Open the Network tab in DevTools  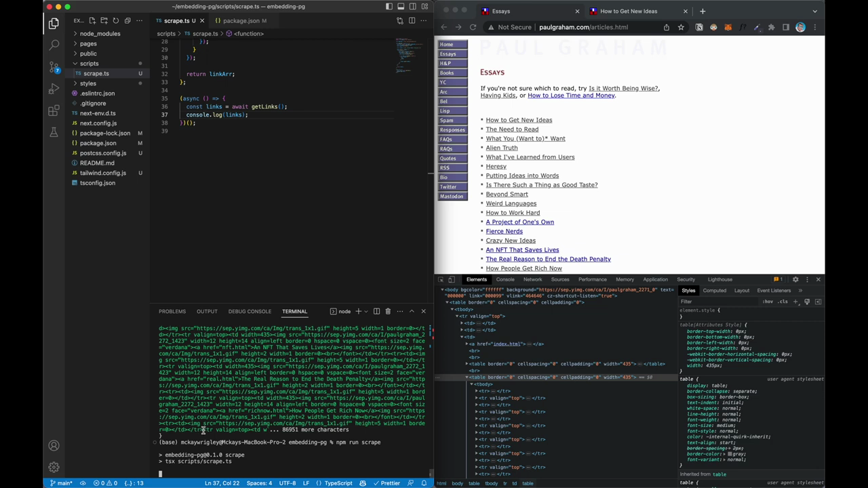(x=532, y=279)
